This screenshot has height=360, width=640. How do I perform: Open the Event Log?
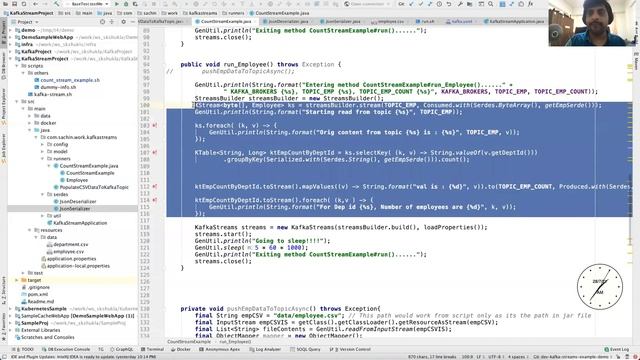coord(616,349)
